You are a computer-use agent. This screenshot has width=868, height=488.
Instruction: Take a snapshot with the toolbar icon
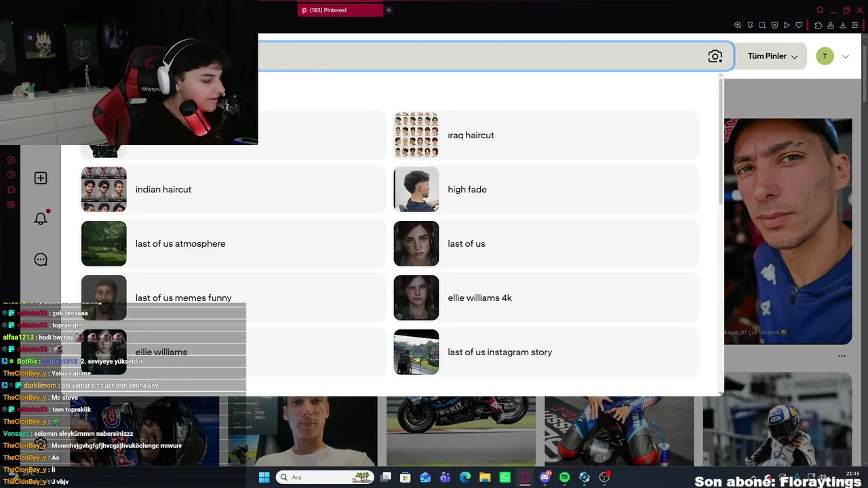(x=762, y=25)
